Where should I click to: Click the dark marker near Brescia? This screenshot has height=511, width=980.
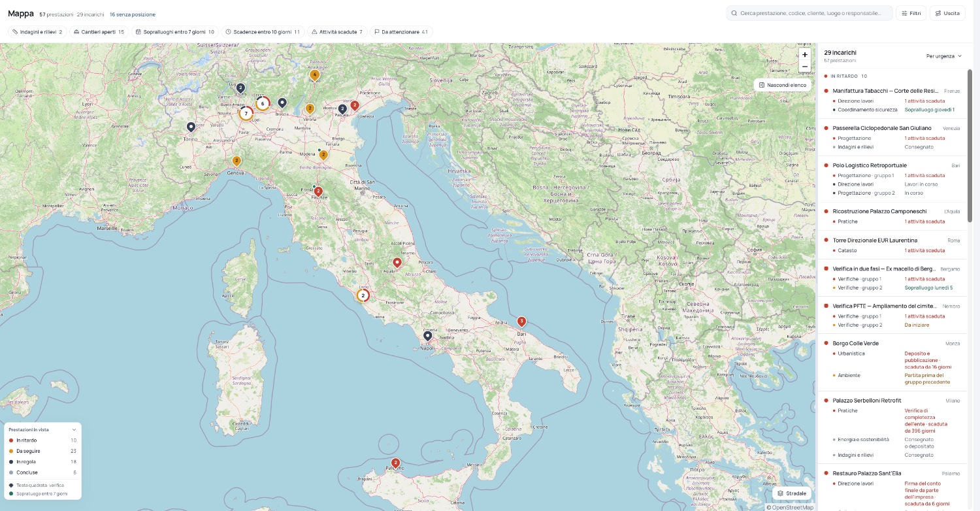tap(282, 103)
